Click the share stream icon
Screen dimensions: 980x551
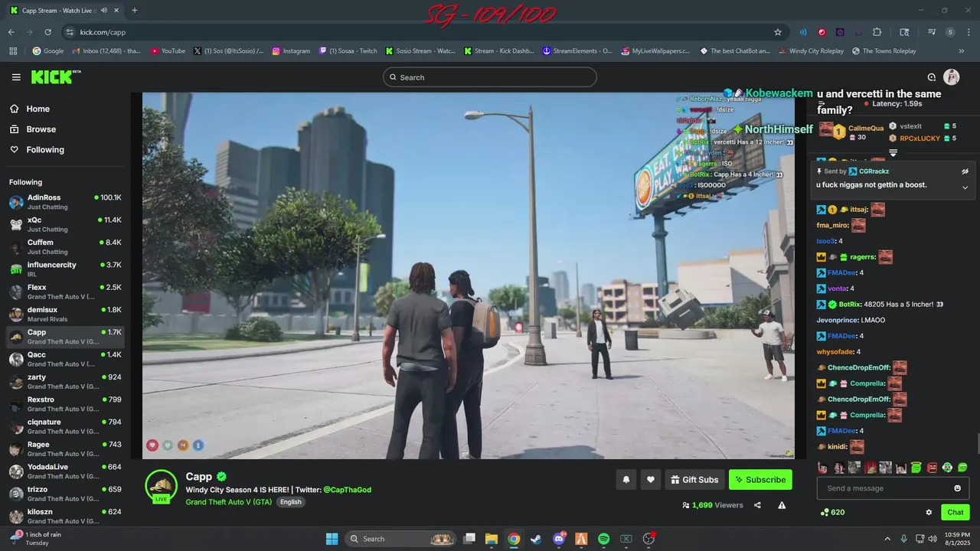[x=757, y=505]
